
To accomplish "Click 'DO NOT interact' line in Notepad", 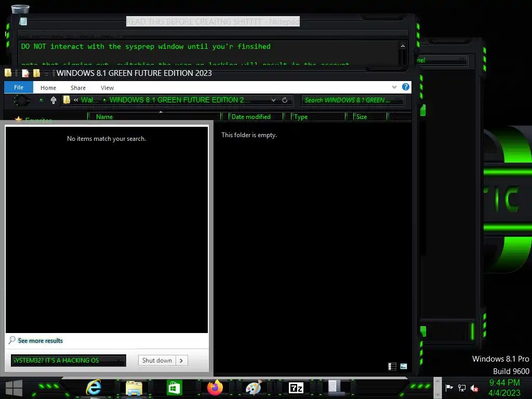I will tap(146, 46).
